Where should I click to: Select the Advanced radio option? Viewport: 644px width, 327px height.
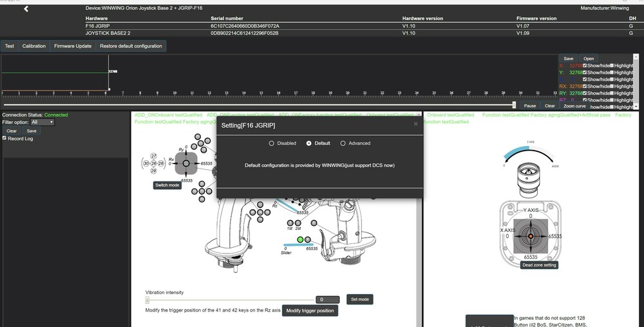[343, 143]
